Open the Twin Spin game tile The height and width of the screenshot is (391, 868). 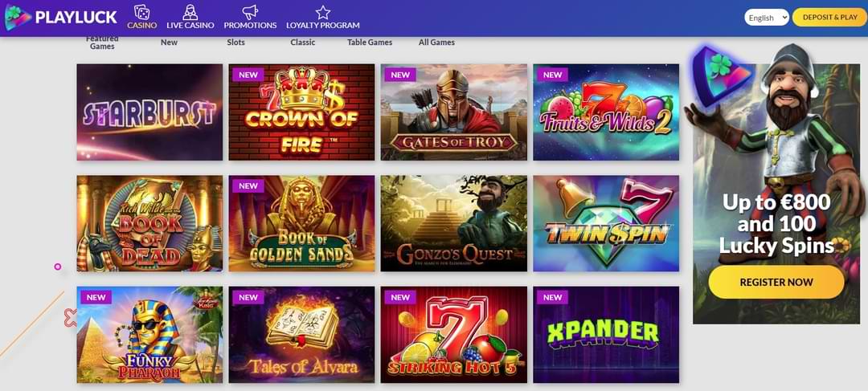coord(606,223)
